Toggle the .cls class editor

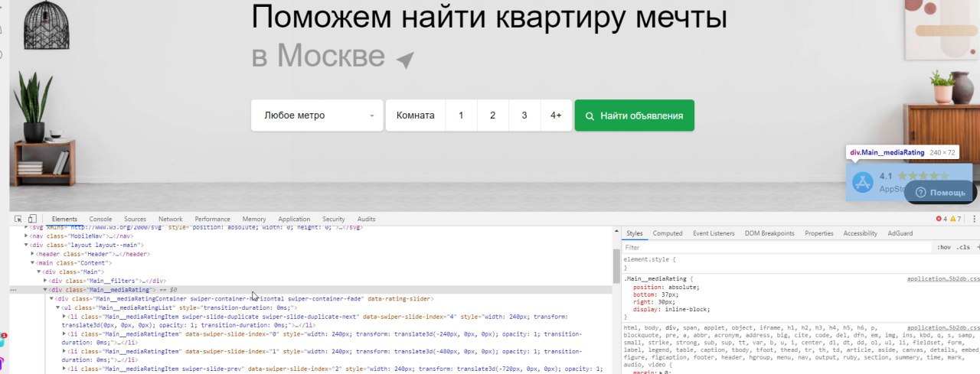click(962, 248)
